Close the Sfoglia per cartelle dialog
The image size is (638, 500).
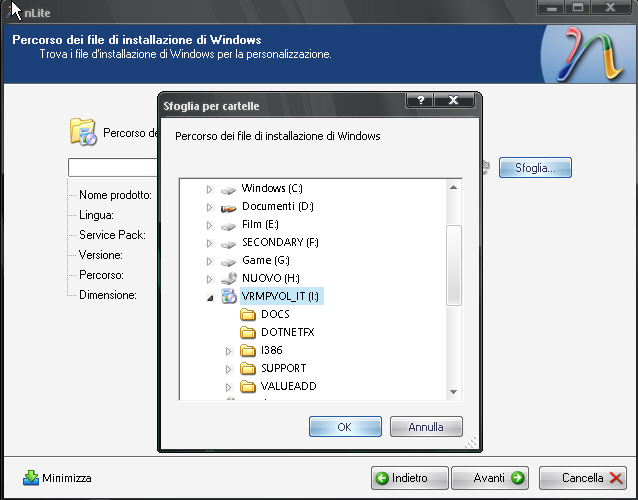coord(454,100)
